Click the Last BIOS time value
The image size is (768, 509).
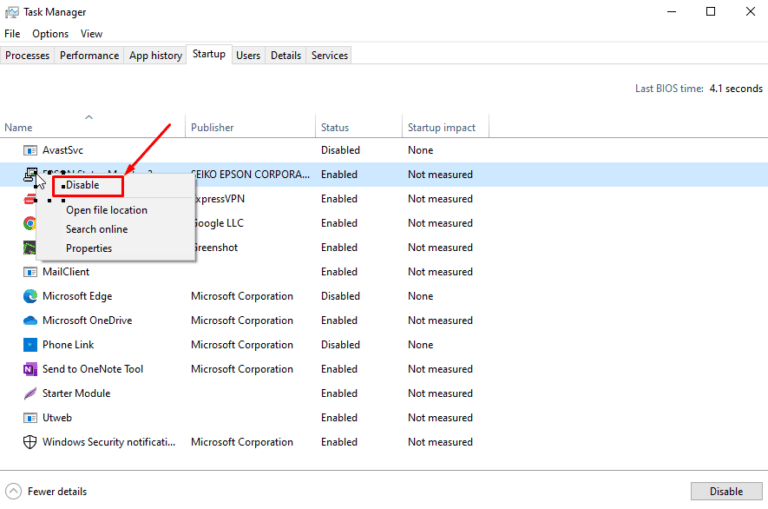736,89
